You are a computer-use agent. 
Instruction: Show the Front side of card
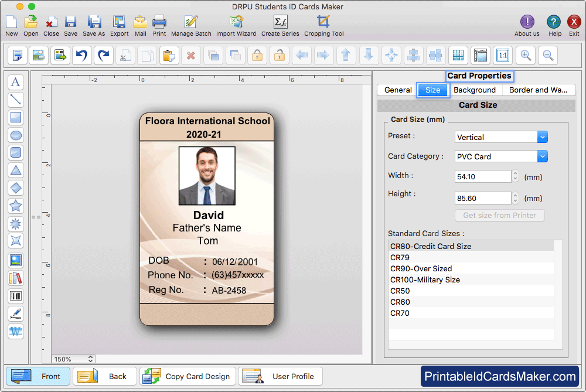[38, 376]
